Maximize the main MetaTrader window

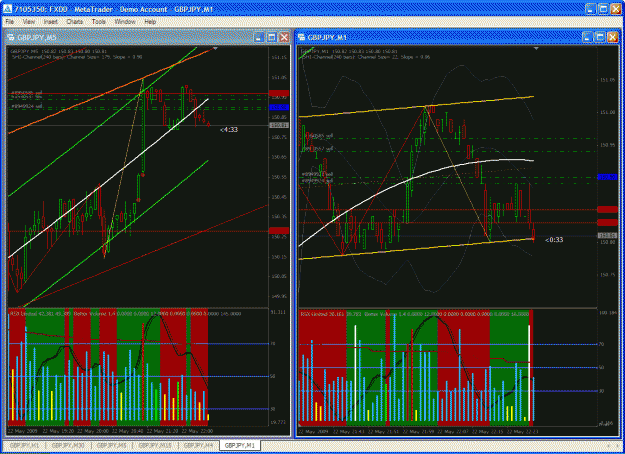tap(603, 9)
